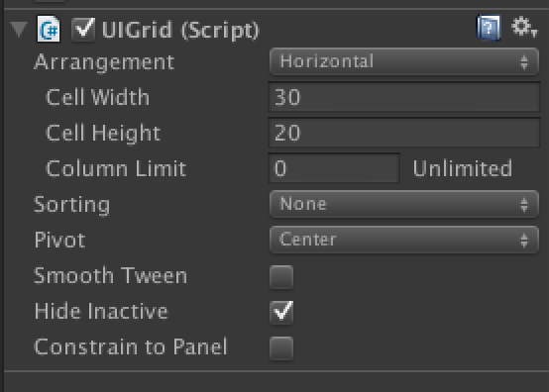Screen dimensions: 549x392
Task: Open the Arrangement dropdown showing Horizontal
Action: coord(404,61)
